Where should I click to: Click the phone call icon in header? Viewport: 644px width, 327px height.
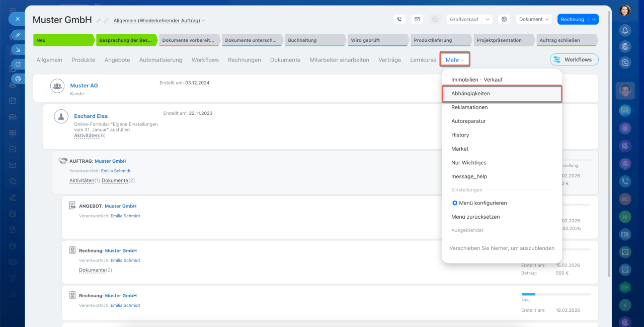click(x=399, y=19)
